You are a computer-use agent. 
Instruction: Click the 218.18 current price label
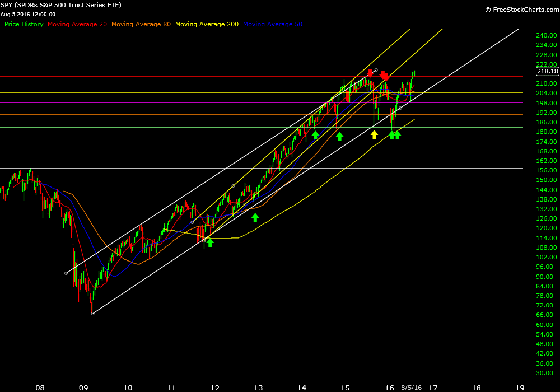point(547,71)
